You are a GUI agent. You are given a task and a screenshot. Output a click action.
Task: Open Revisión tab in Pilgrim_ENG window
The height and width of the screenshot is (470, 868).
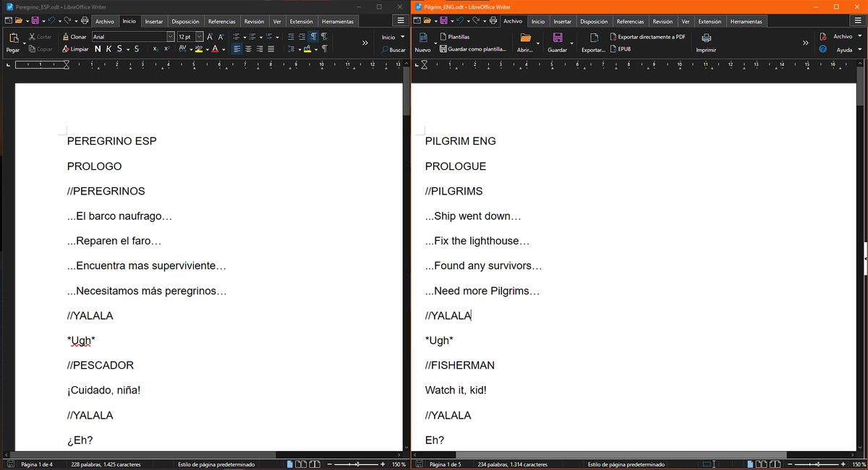(663, 22)
